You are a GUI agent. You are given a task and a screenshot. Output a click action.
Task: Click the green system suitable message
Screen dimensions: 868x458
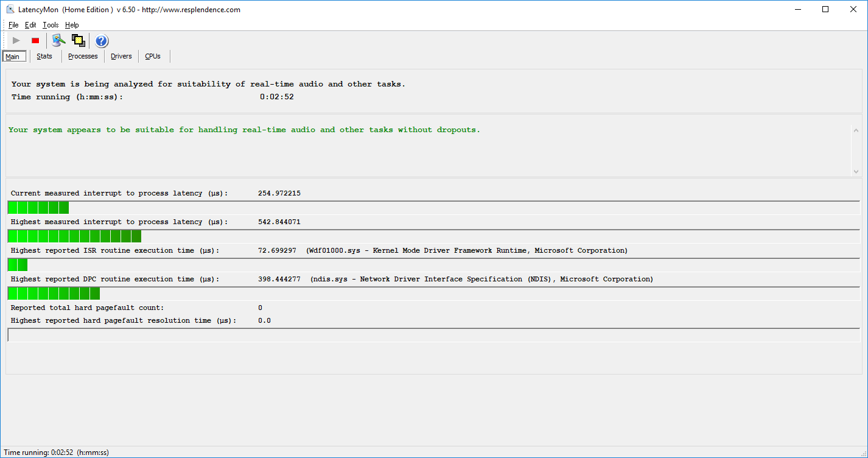point(244,130)
